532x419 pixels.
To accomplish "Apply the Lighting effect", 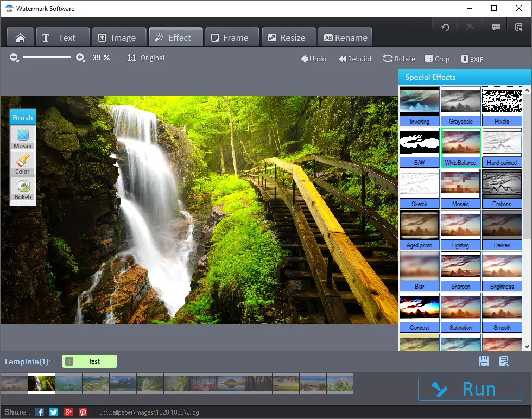I will tap(460, 230).
